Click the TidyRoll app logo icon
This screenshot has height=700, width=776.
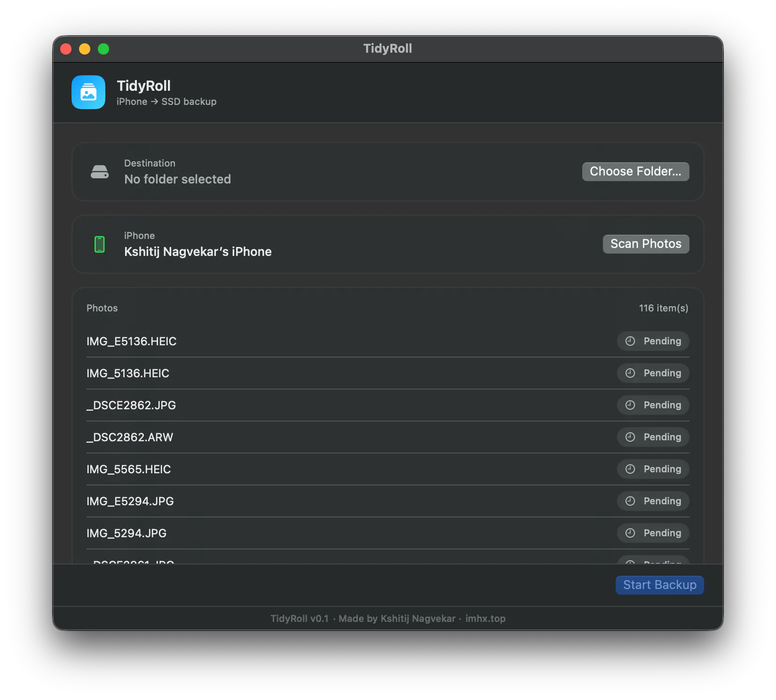click(x=88, y=92)
